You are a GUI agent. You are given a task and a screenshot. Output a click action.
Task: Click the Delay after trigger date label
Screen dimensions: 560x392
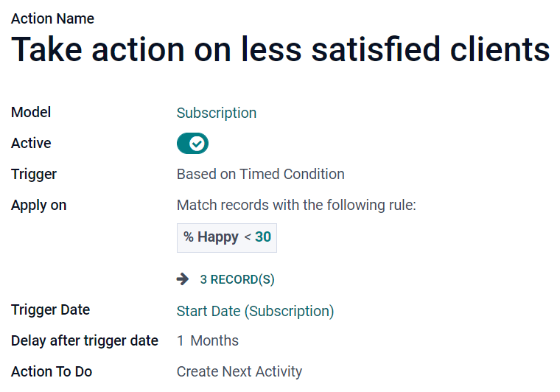point(85,341)
